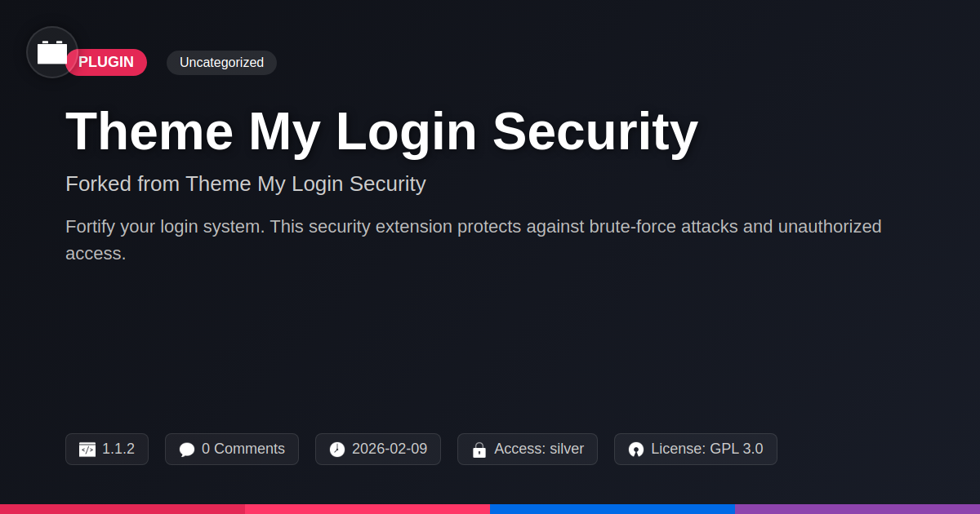
Task: Click the purple segment of bottom bar
Action: click(857, 508)
